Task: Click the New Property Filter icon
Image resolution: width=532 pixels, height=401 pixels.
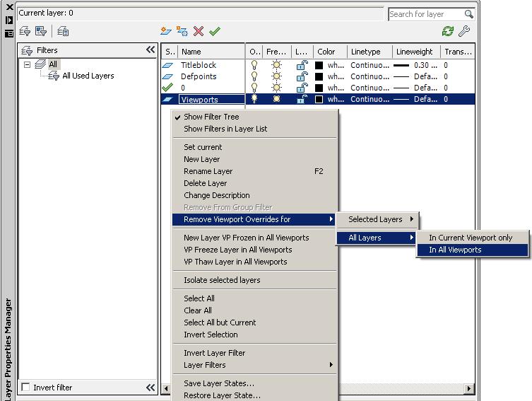Action: click(25, 31)
